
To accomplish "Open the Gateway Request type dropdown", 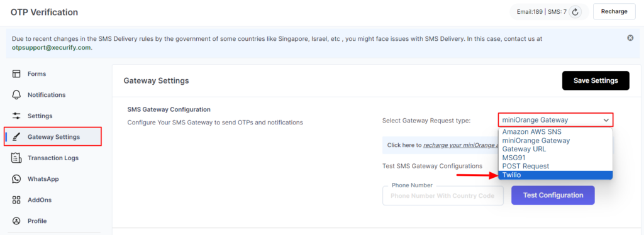I will [x=556, y=120].
